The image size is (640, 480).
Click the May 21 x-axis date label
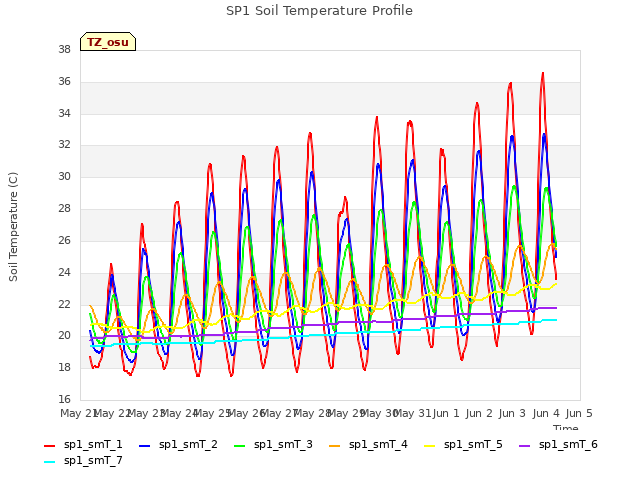pyautogui.click(x=78, y=413)
